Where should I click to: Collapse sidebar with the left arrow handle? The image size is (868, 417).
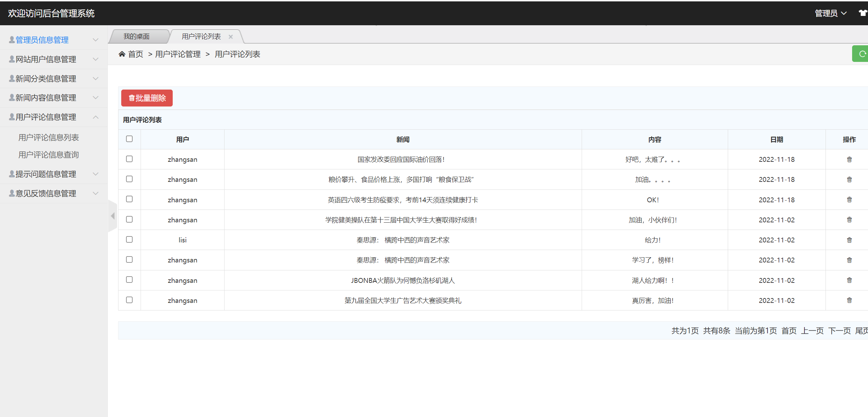pos(113,216)
